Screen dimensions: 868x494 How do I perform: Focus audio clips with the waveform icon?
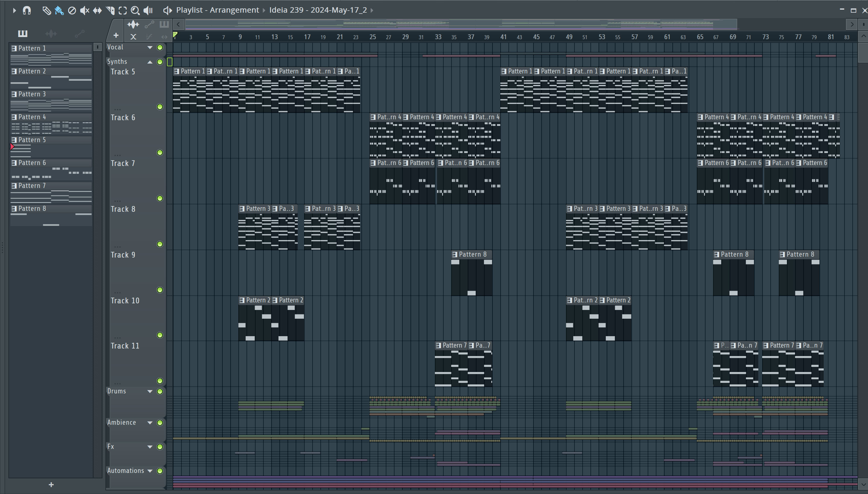[x=133, y=24]
